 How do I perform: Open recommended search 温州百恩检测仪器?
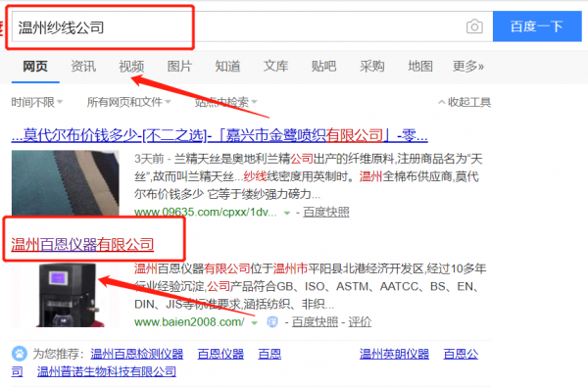pos(137,354)
